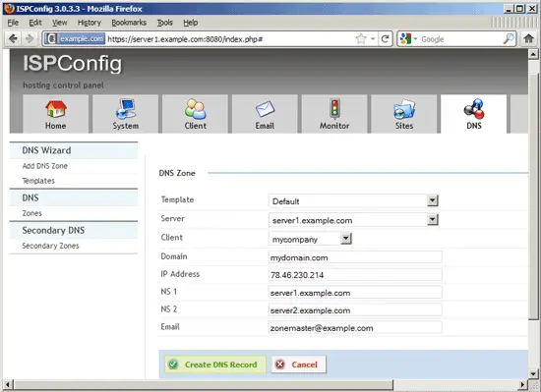Open the System module tab
Screen dimensions: 541x392
click(x=125, y=114)
